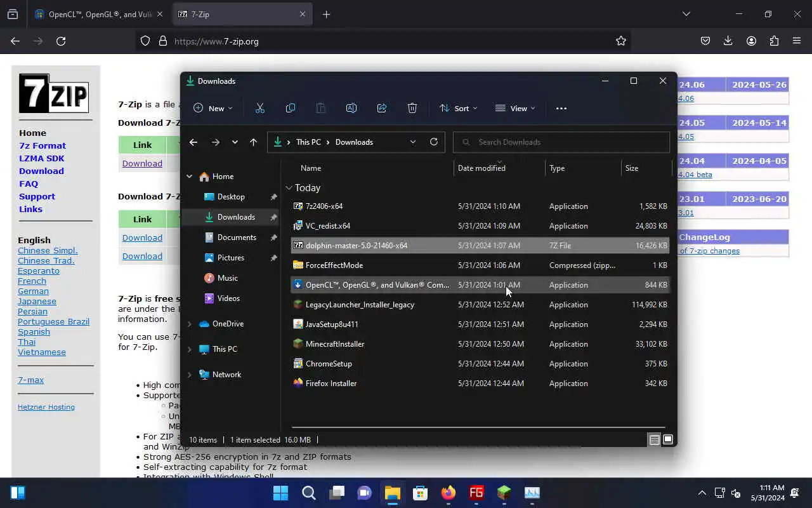Viewport: 812px width, 508px height.
Task: Open the 7-max link
Action: (30, 380)
